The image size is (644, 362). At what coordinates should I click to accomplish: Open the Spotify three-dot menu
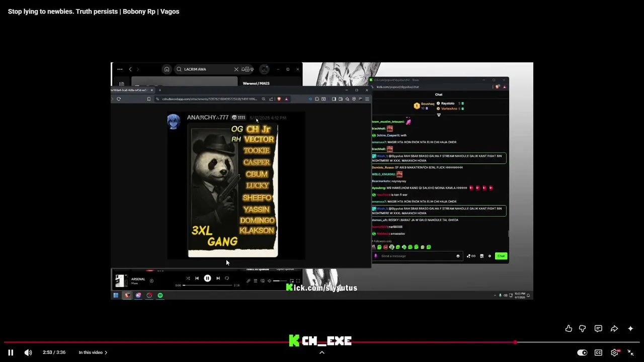(120, 69)
